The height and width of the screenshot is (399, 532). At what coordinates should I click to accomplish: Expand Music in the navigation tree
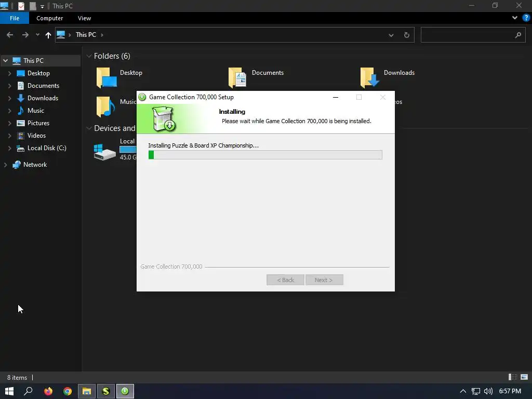pyautogui.click(x=9, y=111)
